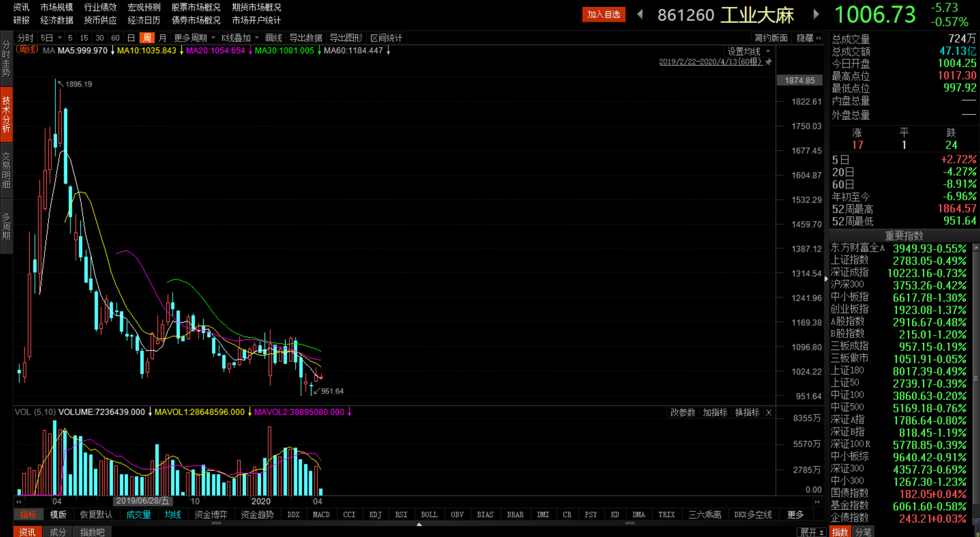Open the 5日 period dropdown
The width and height of the screenshot is (980, 537).
coord(51,38)
